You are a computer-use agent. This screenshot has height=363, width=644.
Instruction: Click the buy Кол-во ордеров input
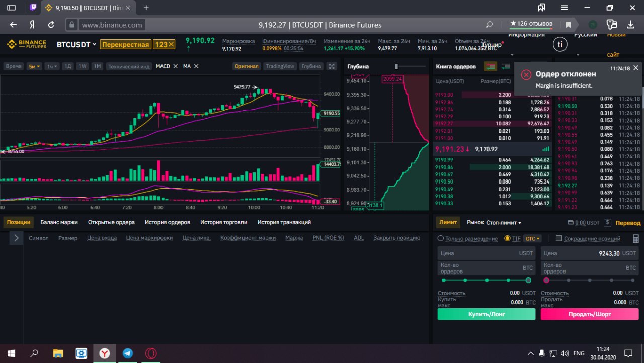tap(487, 268)
